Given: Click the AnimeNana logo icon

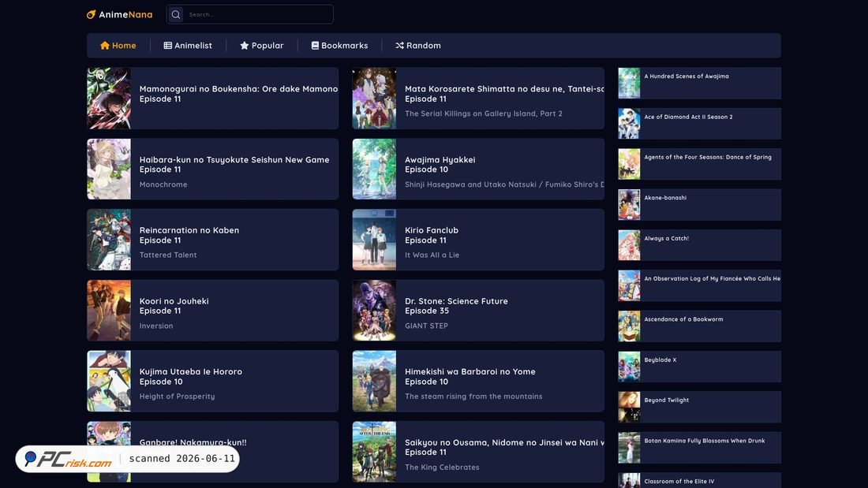Looking at the screenshot, I should pyautogui.click(x=92, y=14).
